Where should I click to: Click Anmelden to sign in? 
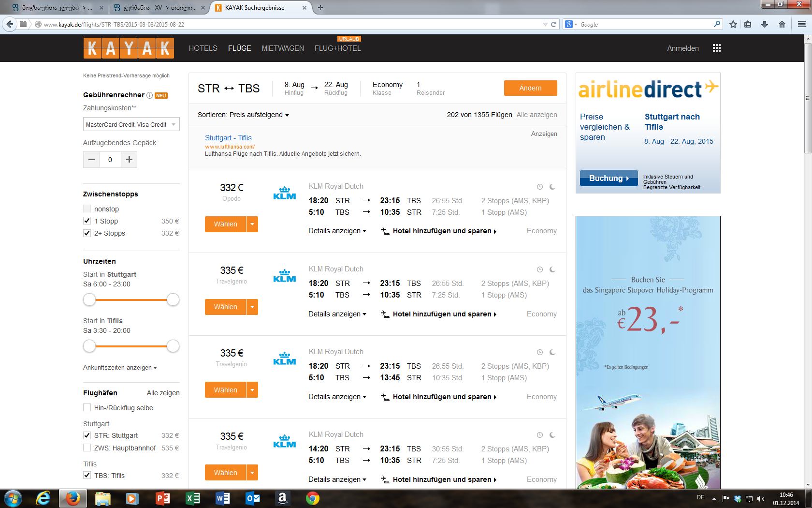click(x=683, y=48)
